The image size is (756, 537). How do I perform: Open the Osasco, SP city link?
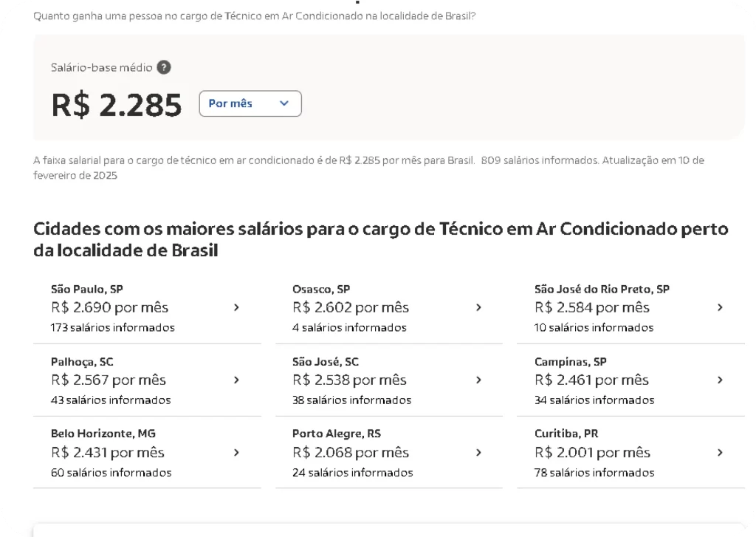[x=321, y=289]
